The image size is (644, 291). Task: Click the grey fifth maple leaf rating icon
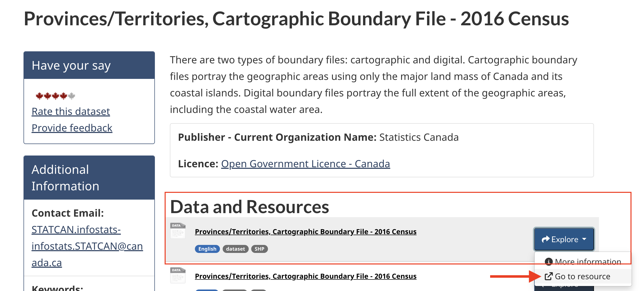pos(72,96)
